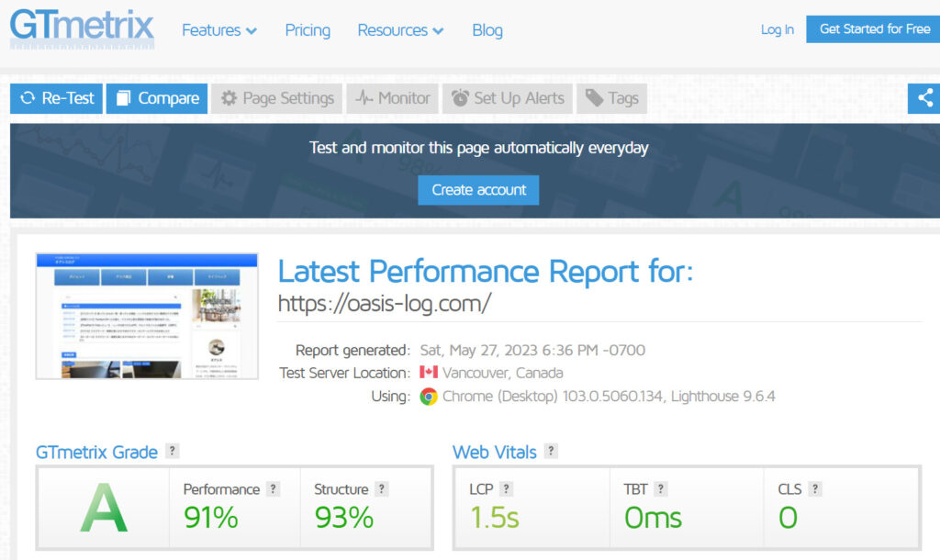
Task: Re-Test the page performance
Action: 56,98
